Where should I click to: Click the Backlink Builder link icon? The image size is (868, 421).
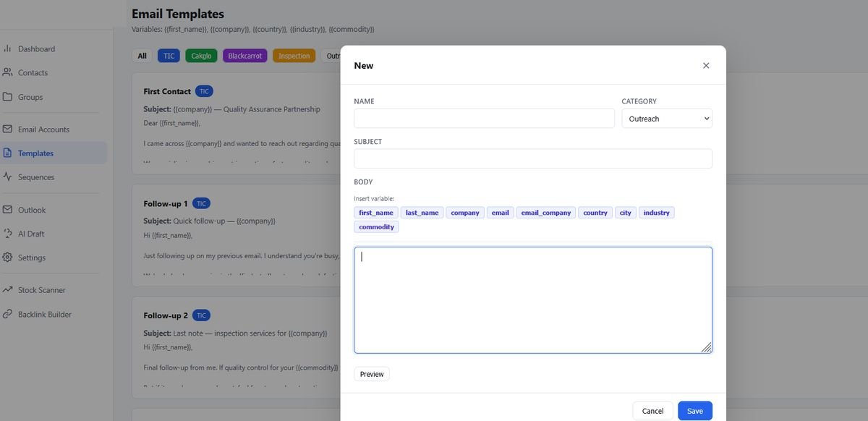(7, 315)
